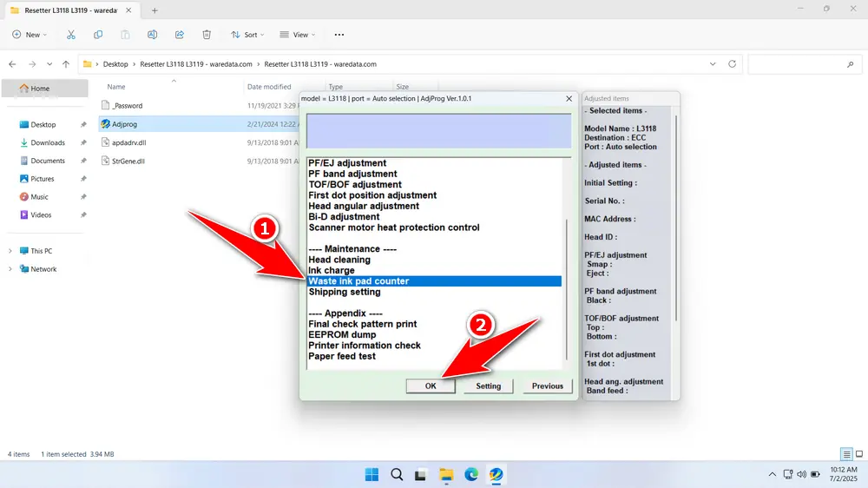The image size is (868, 488).
Task: Open Music in the sidebar
Action: [39, 197]
